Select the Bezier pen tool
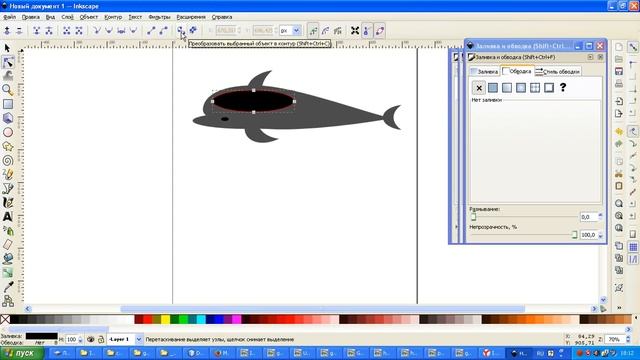640x360 pixels. 7,189
